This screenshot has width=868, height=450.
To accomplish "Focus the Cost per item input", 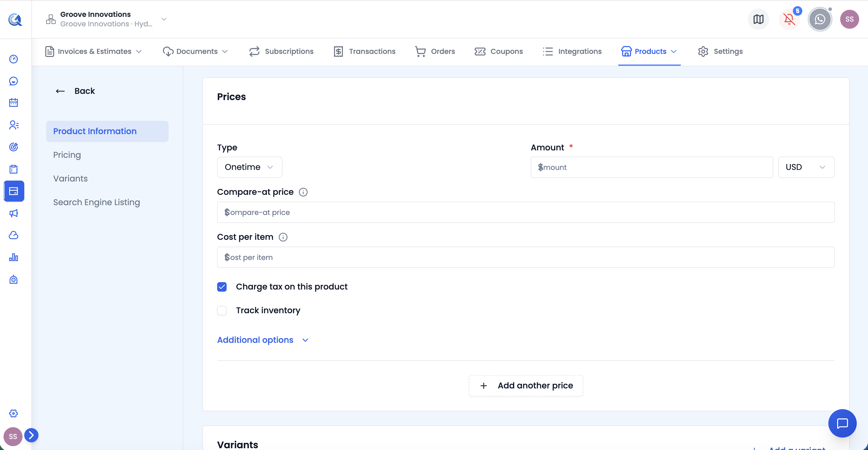I will (x=526, y=258).
